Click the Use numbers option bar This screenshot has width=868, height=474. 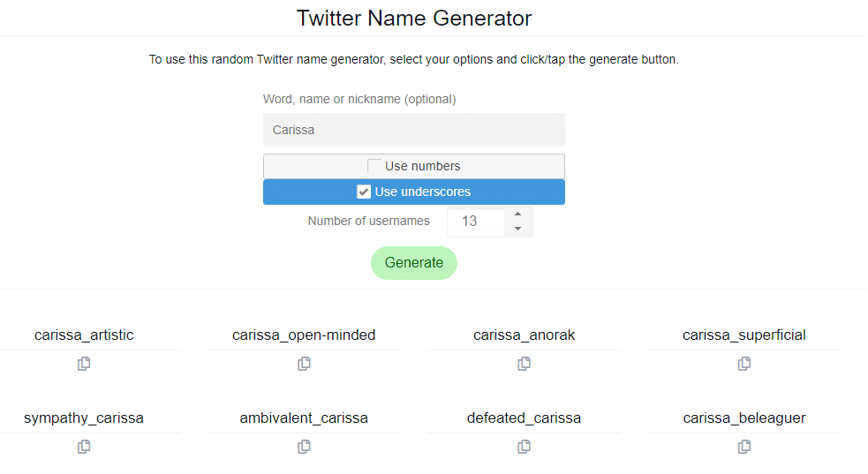(414, 166)
